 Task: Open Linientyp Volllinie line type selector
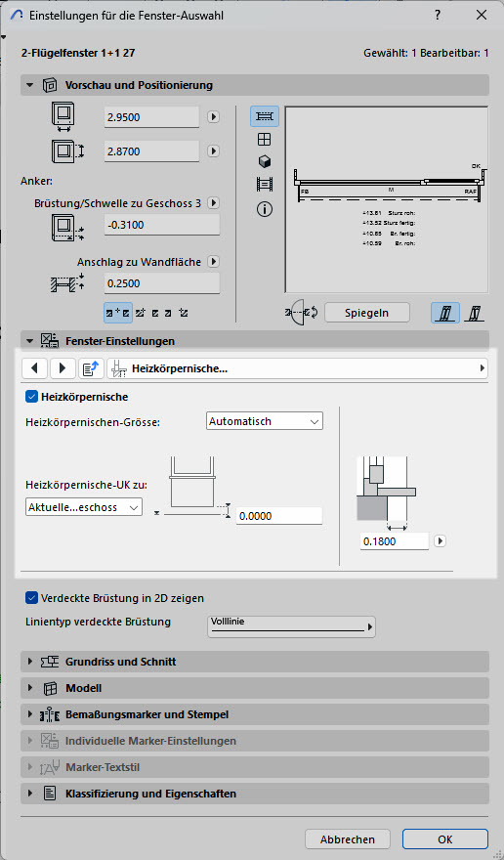point(291,626)
